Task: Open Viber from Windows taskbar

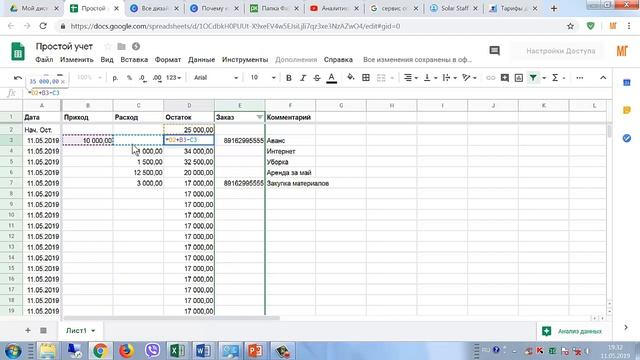Action: pyautogui.click(x=152, y=351)
